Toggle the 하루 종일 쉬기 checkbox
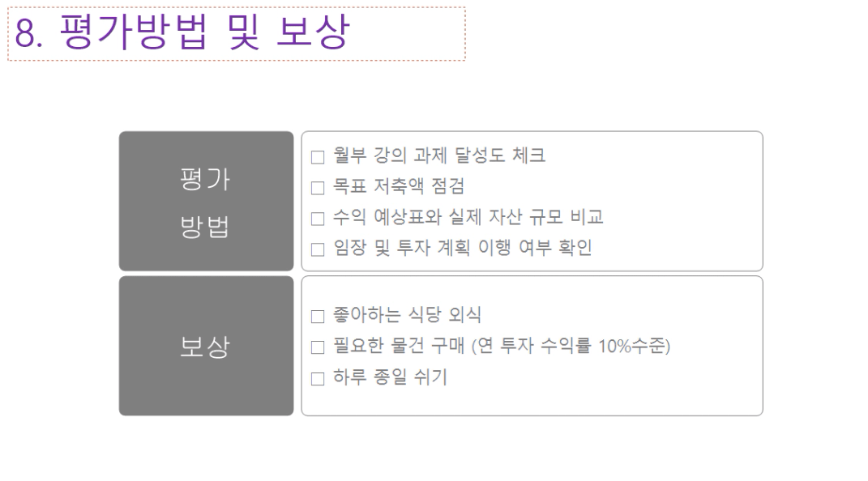Viewport: 868px width, 481px height. pos(318,378)
